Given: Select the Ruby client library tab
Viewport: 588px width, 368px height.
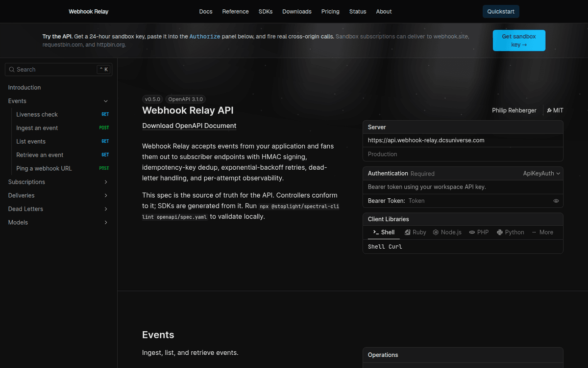Looking at the screenshot, I should (x=416, y=232).
